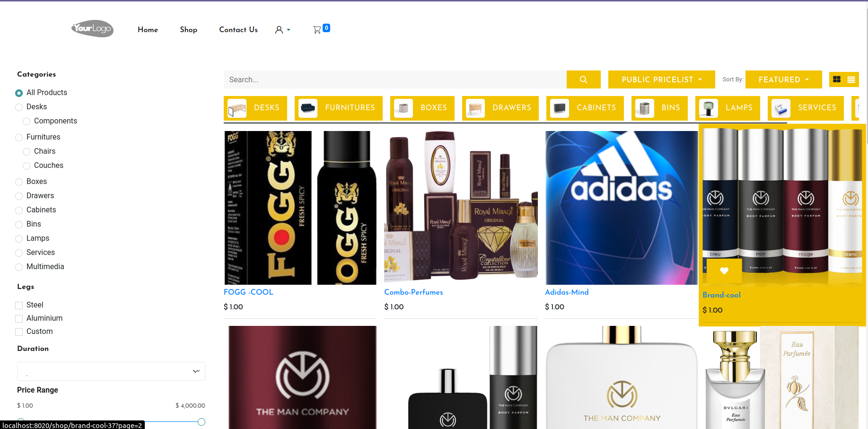The image size is (868, 429).
Task: Open FOGG -COOL product link
Action: click(248, 292)
